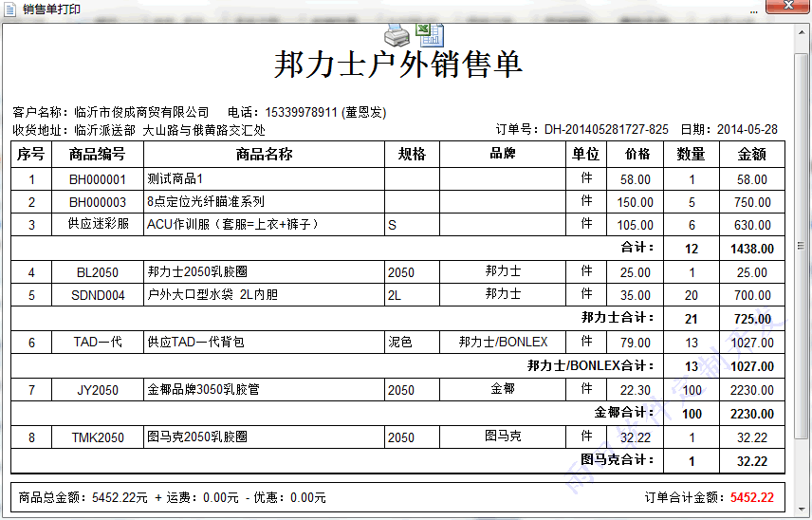
Task: Click the 邦力士/BONLEX brand cell
Action: click(x=503, y=342)
